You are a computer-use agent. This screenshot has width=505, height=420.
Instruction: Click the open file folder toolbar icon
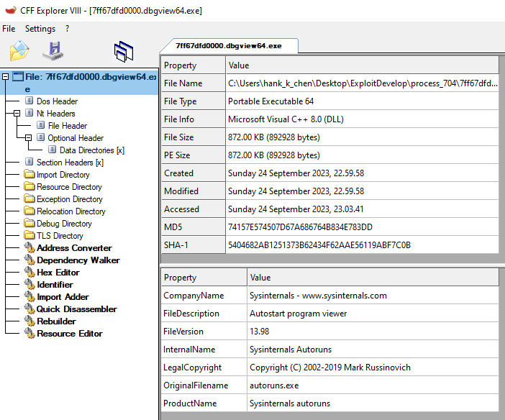click(x=19, y=51)
